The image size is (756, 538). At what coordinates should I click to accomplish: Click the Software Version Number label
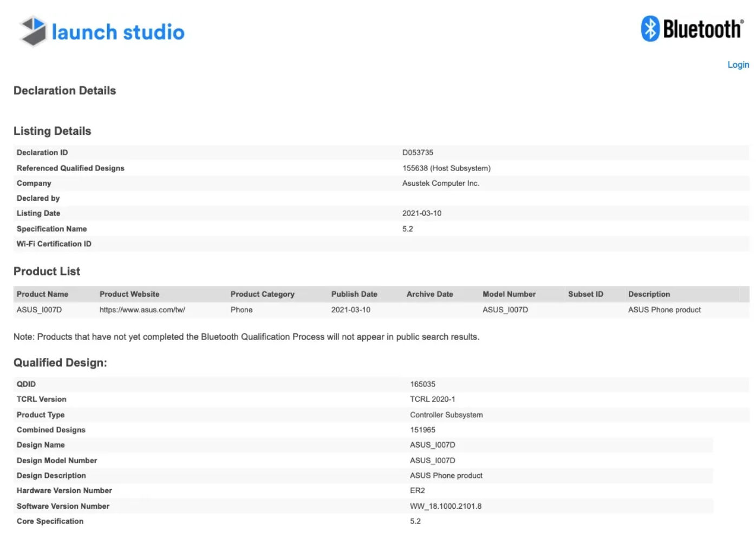(63, 506)
